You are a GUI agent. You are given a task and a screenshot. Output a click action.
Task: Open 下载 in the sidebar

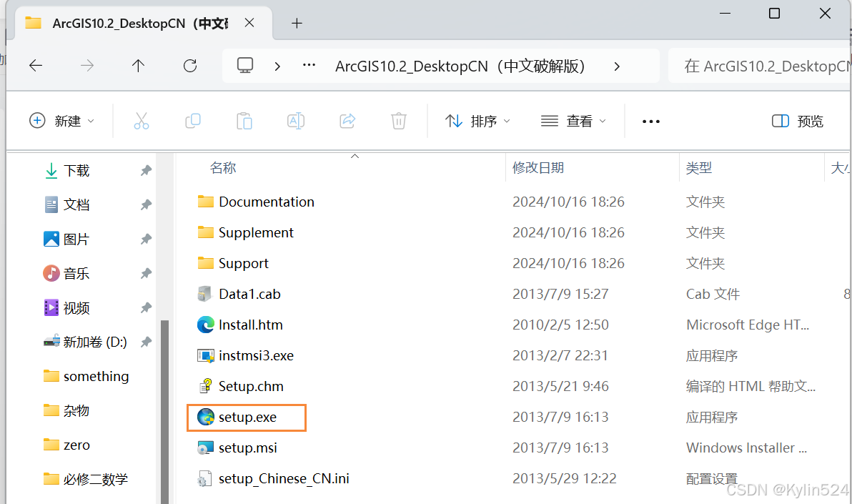pyautogui.click(x=67, y=171)
